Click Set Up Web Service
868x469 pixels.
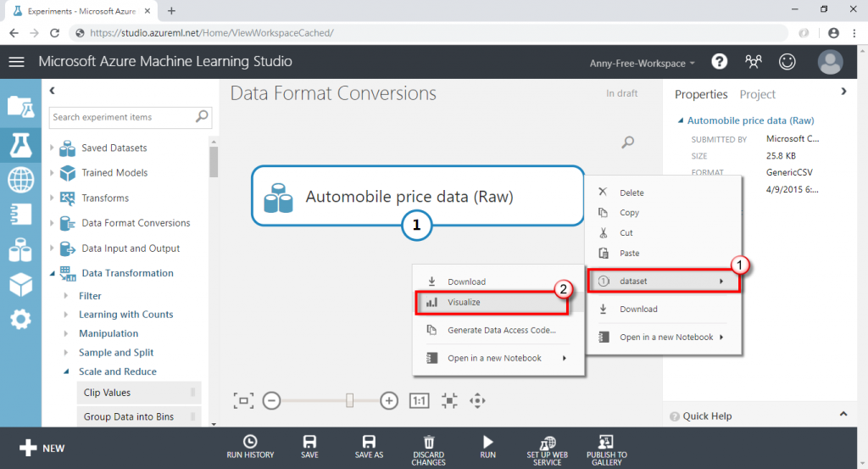coord(547,450)
